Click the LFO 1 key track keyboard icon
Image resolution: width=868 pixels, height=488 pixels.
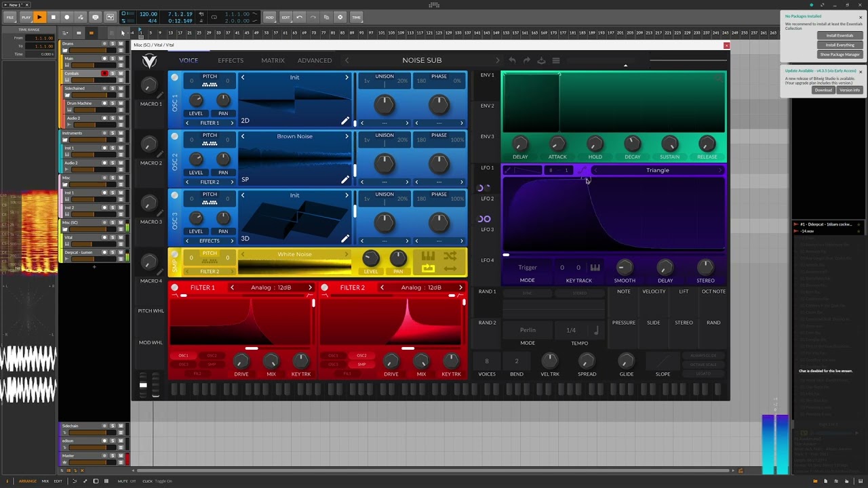tap(595, 267)
